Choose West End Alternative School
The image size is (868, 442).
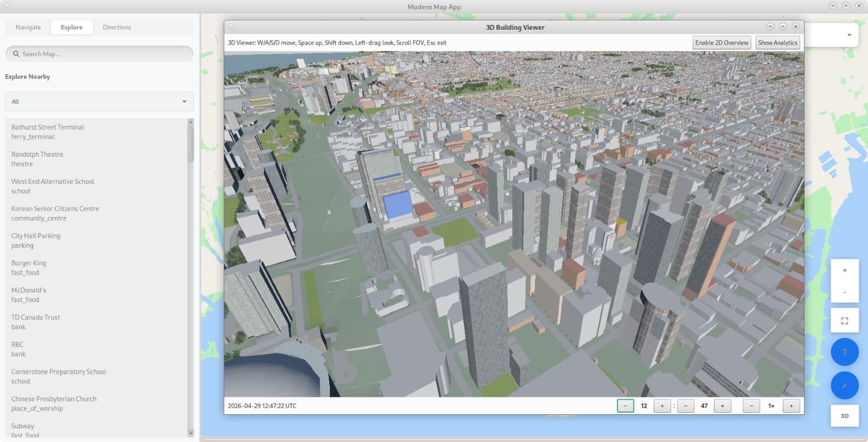click(97, 186)
